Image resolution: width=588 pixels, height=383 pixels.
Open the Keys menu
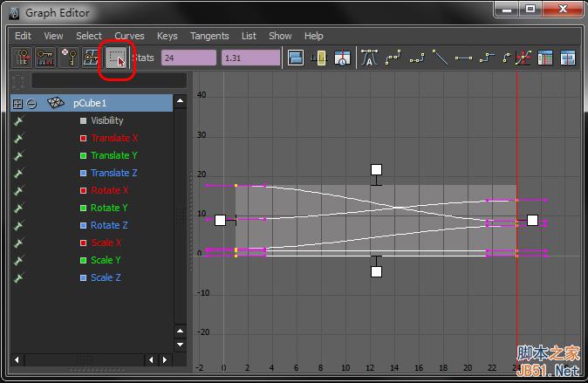168,36
